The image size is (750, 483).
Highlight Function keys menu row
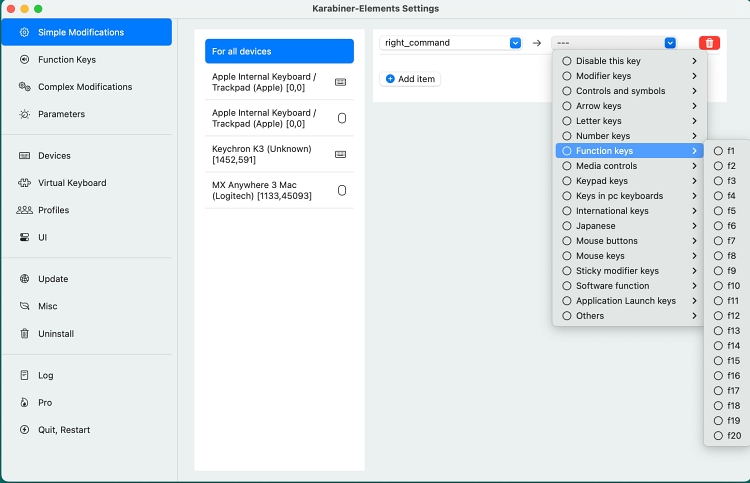(x=629, y=151)
